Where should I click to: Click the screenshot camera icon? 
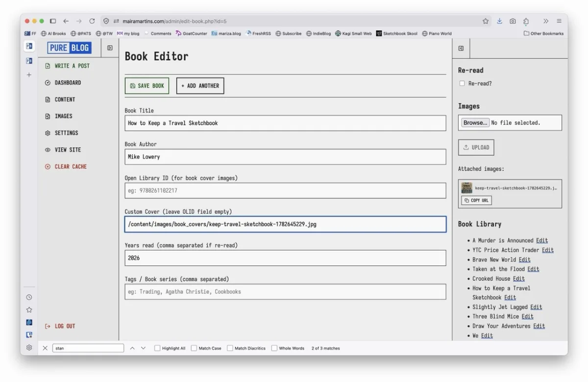(513, 21)
